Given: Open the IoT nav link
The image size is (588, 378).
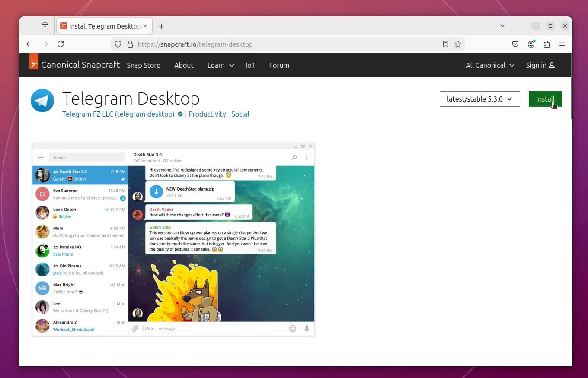Looking at the screenshot, I should click(250, 65).
